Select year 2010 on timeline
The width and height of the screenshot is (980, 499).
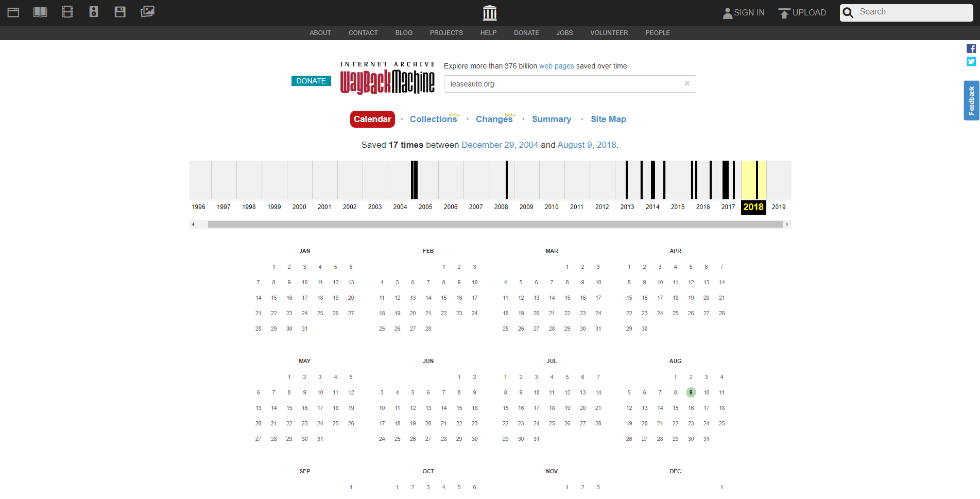[x=552, y=207]
